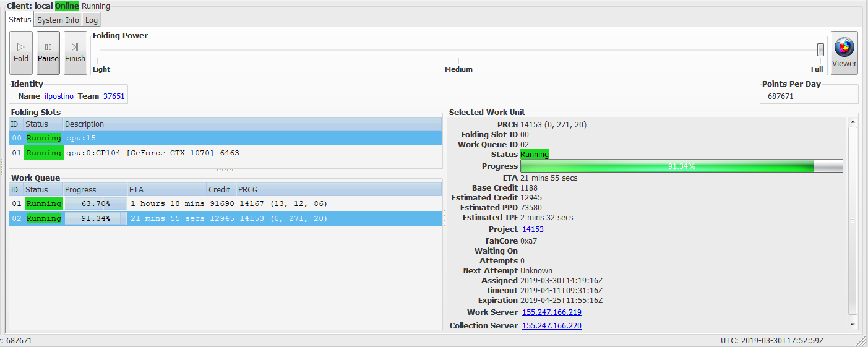This screenshot has width=868, height=347.
Task: Select work queue row 01 at 63.70%
Action: coord(226,203)
